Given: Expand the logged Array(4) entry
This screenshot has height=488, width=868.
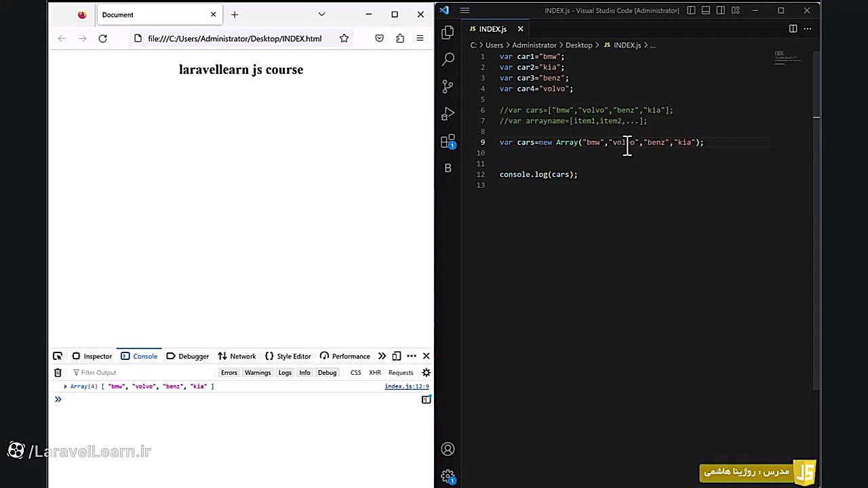Looking at the screenshot, I should (x=66, y=386).
